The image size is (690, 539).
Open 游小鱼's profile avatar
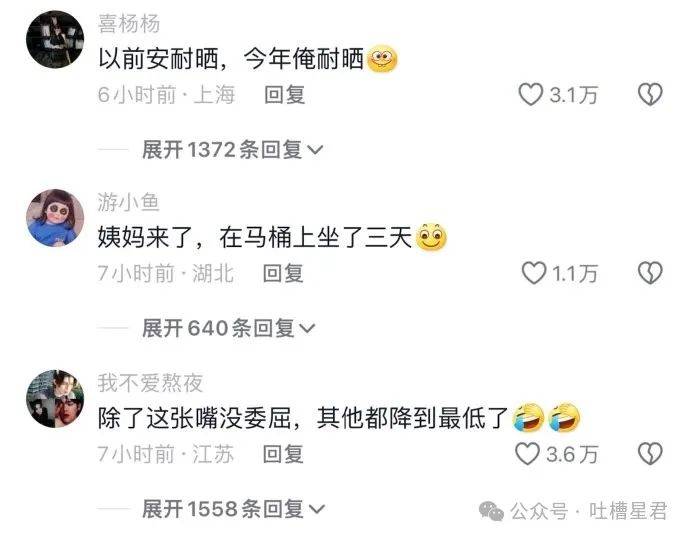(55, 218)
